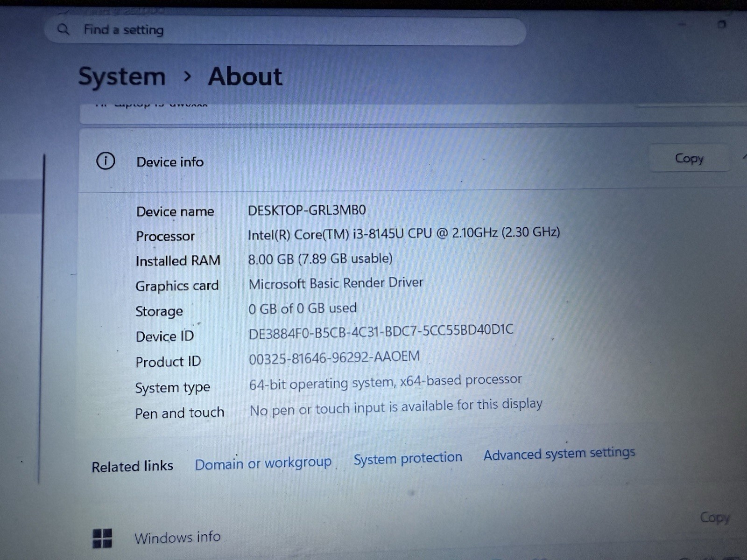The height and width of the screenshot is (560, 747).
Task: Select the Product ID 00325-81646-96292-AAOEM
Action: [334, 357]
